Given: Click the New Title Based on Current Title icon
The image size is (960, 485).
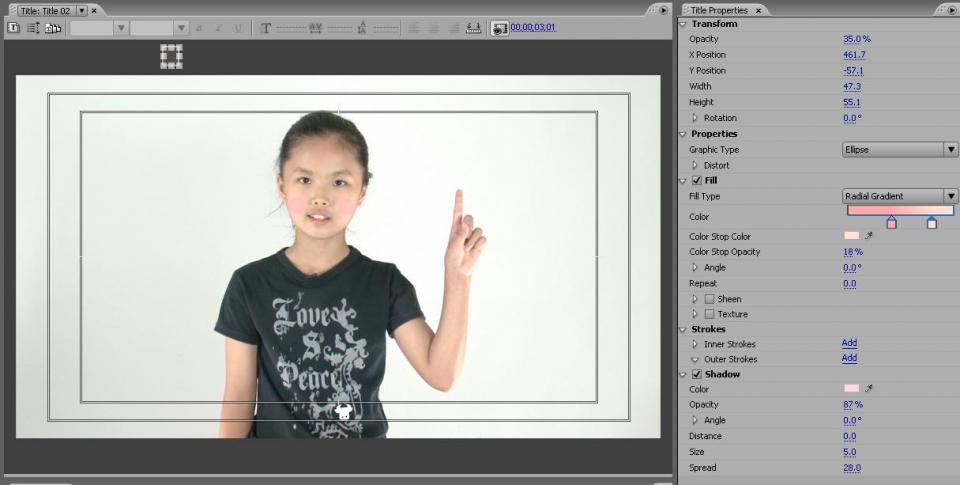Looking at the screenshot, I should click(x=14, y=28).
